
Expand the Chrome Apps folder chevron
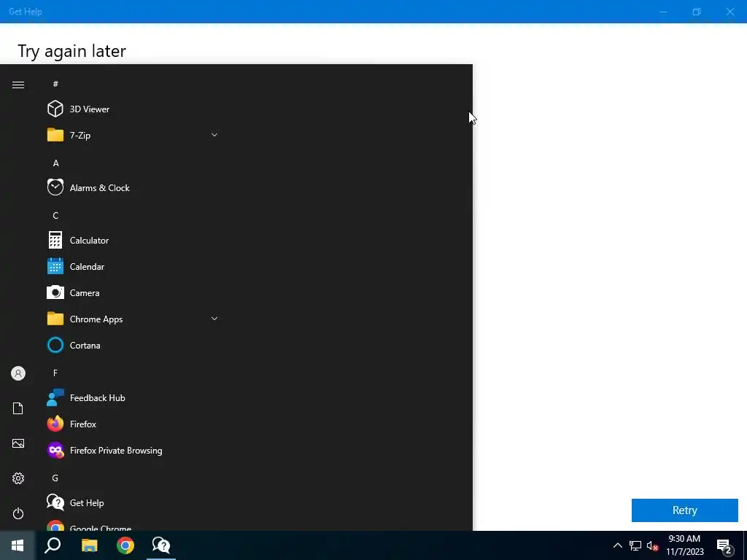(214, 319)
